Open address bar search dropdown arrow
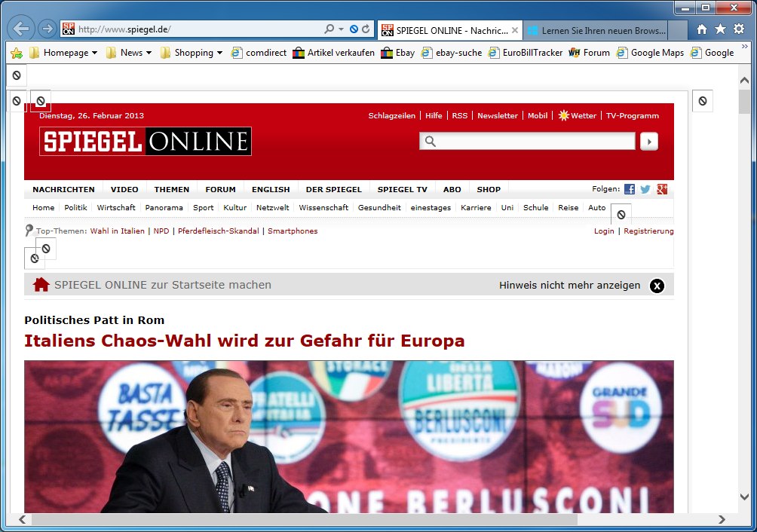This screenshot has height=532, width=757. tap(341, 29)
